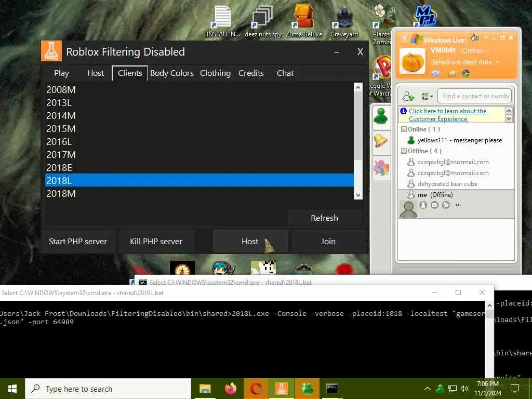Open the Customer Experience link
This screenshot has height=399, width=532.
pos(448,115)
